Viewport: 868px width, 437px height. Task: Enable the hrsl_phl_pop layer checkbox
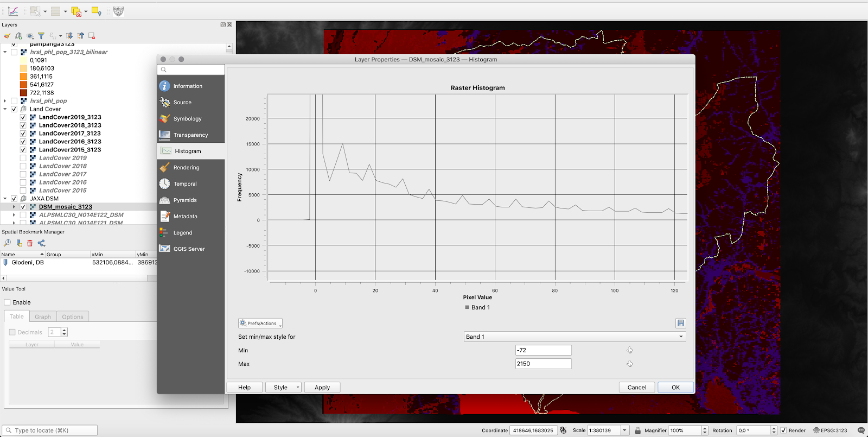[x=14, y=101]
